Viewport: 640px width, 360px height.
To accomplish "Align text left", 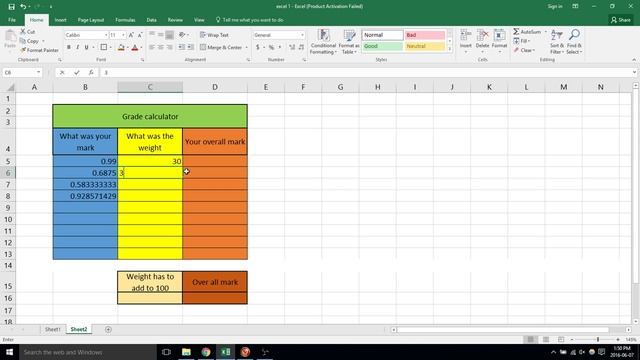I will point(152,47).
